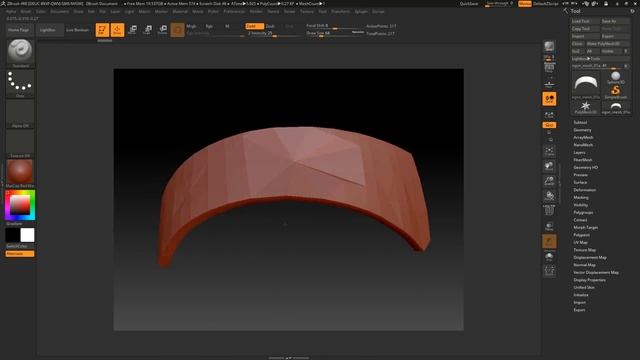Viewport: 640px width, 360px height.
Task: Toggle PolyFrame Line Fill display
Action: [x=549, y=211]
